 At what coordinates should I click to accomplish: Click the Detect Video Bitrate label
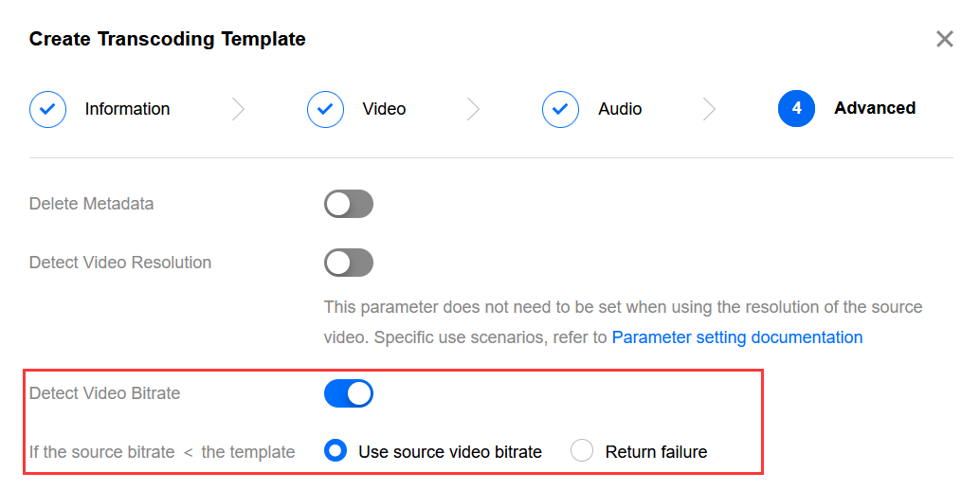pos(104,393)
